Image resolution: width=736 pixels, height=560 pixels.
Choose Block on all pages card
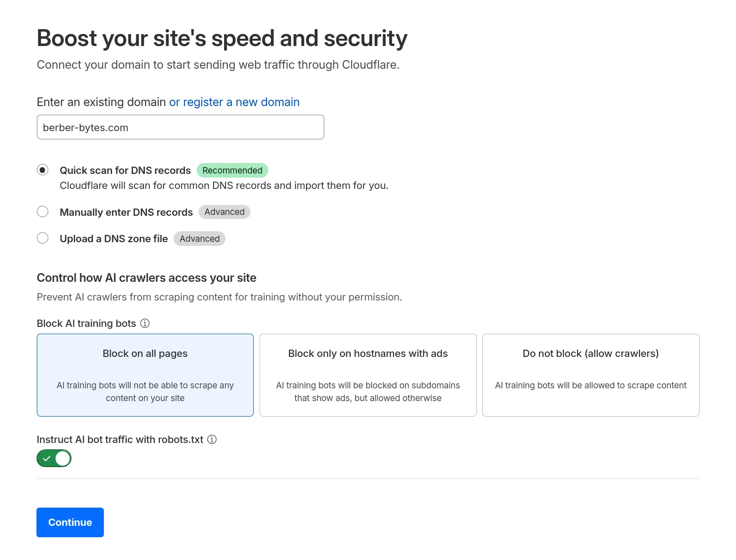click(145, 375)
